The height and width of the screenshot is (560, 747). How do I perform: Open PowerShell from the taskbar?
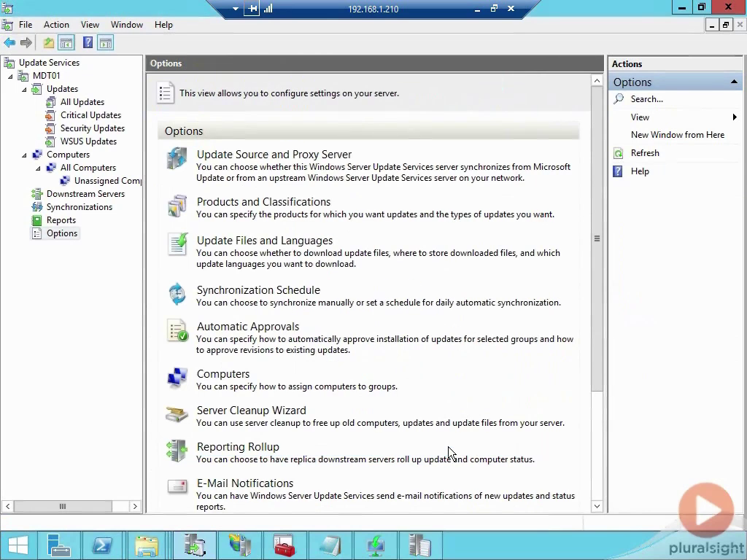click(x=102, y=545)
